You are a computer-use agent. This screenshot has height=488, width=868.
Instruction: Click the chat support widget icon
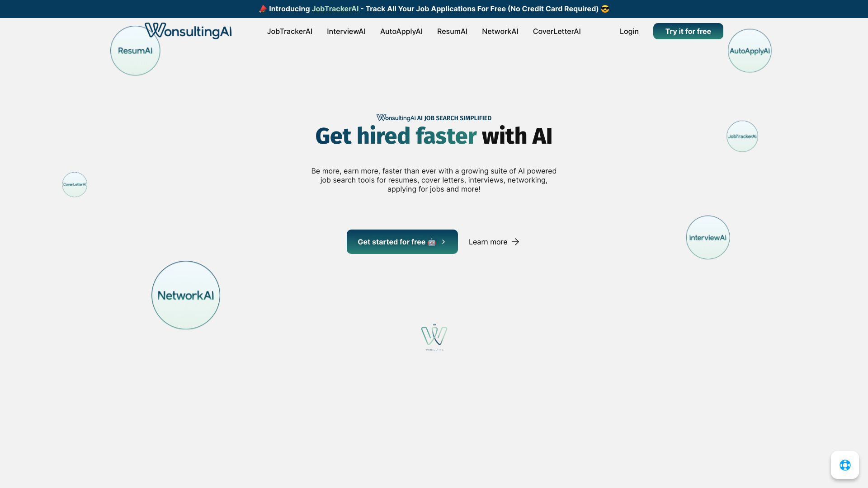click(x=845, y=465)
